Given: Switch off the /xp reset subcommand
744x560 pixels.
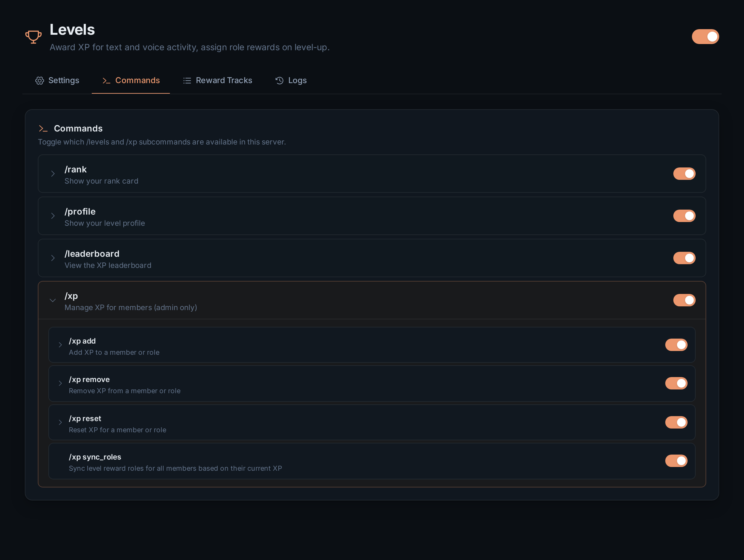Looking at the screenshot, I should pyautogui.click(x=676, y=422).
